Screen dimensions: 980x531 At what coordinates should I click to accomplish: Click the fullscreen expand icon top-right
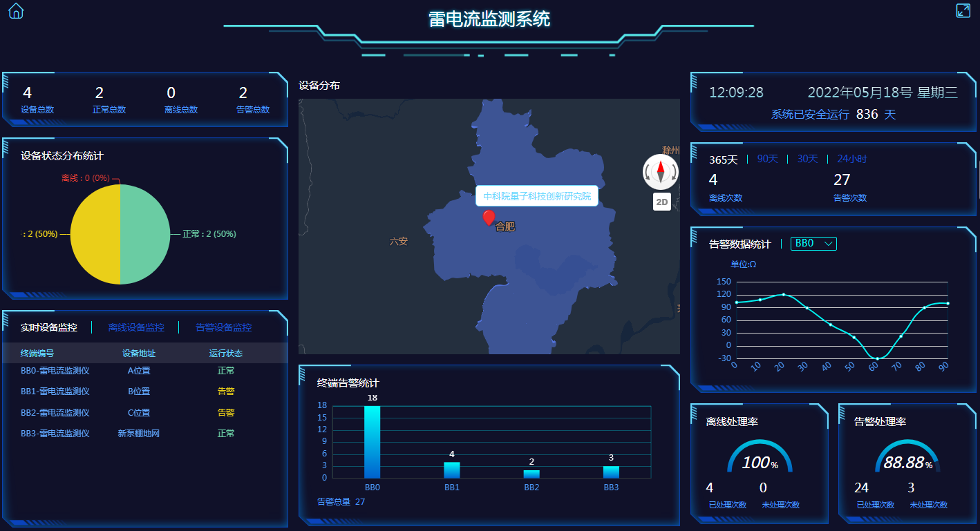coord(964,10)
